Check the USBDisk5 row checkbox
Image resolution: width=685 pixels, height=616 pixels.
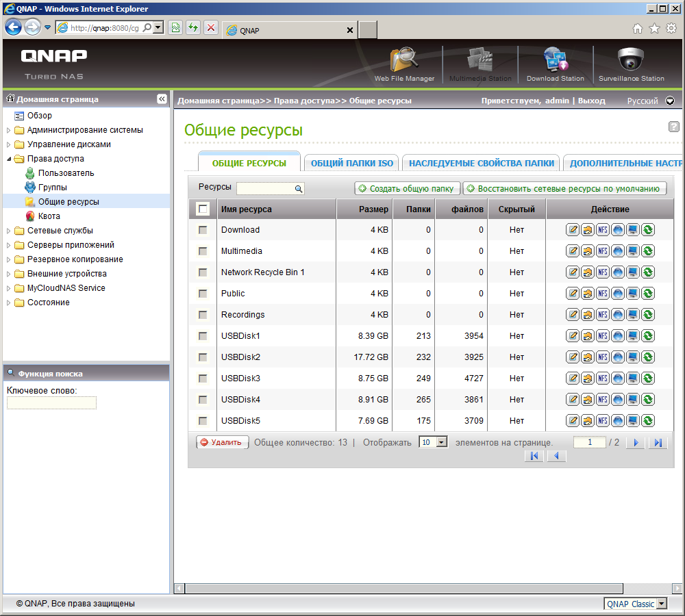(203, 421)
